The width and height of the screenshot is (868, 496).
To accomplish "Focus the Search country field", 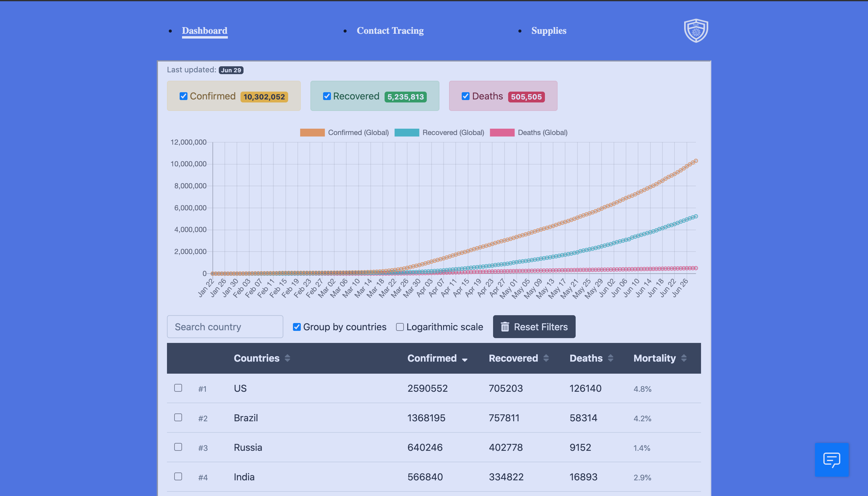I will [225, 327].
